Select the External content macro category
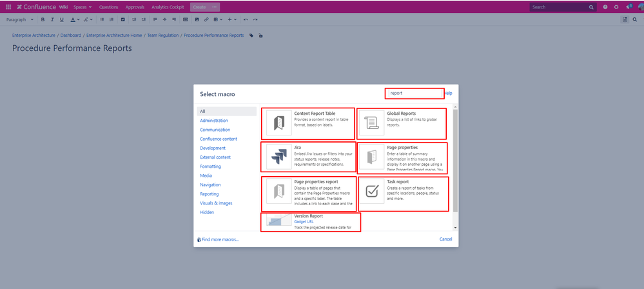The height and width of the screenshot is (289, 644). coord(215,157)
